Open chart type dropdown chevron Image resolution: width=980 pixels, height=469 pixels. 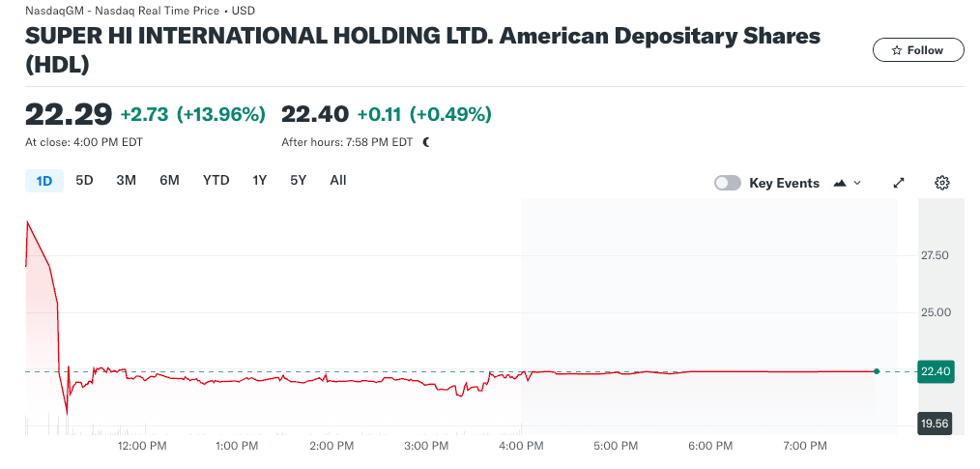(857, 183)
